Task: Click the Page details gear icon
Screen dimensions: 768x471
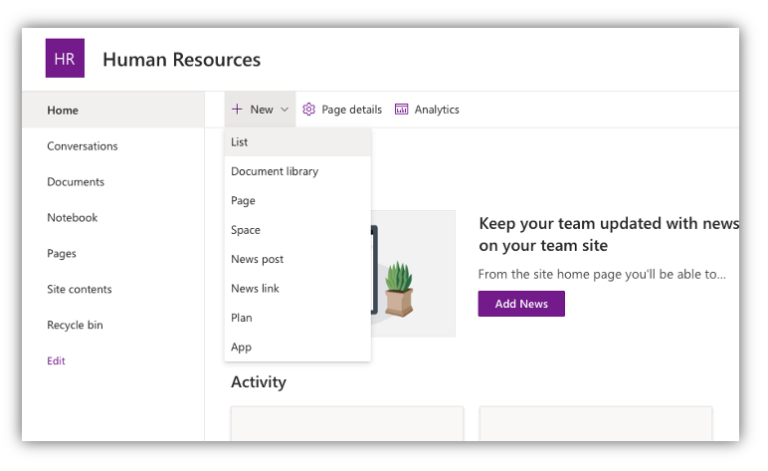Action: click(309, 109)
